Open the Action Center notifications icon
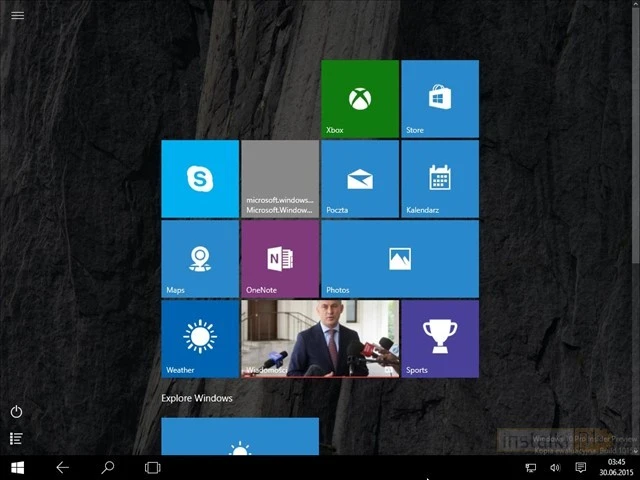The image size is (640, 480). coord(581,467)
